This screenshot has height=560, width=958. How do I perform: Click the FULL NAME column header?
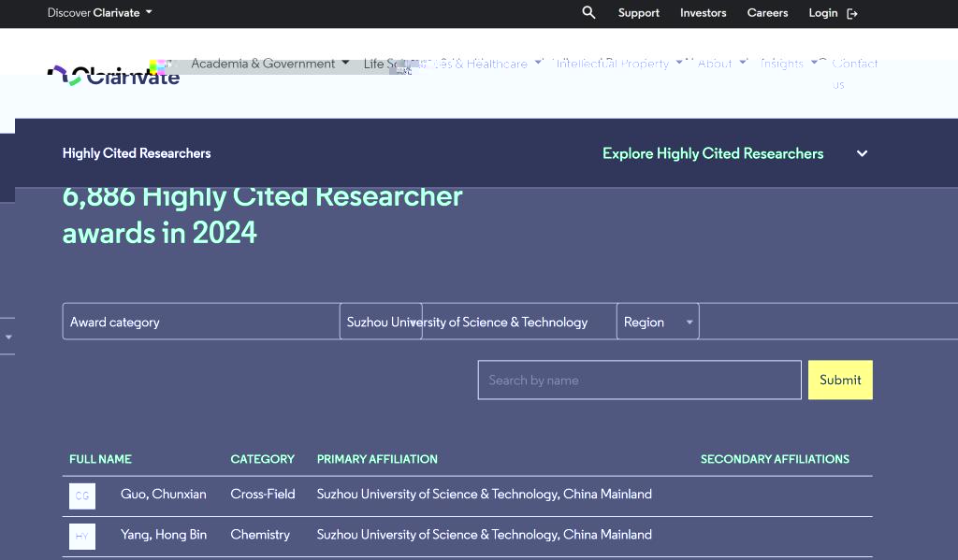100,459
